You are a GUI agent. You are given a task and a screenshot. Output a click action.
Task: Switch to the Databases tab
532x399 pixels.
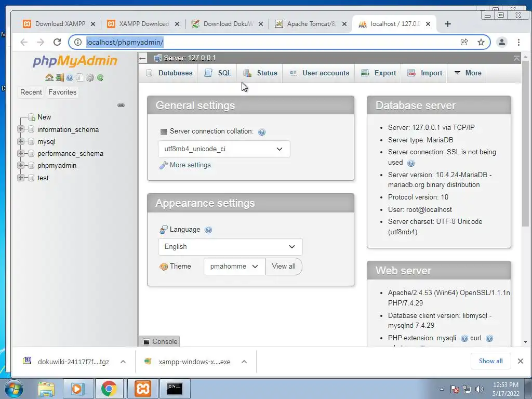pos(169,73)
